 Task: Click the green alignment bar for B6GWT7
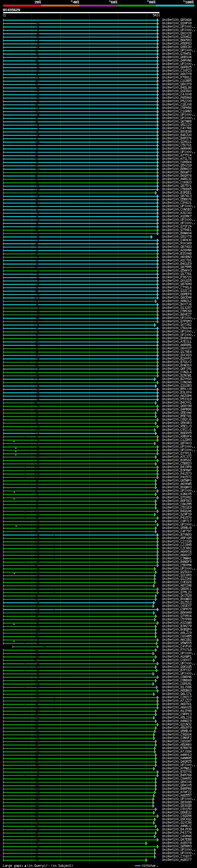coord(80,172)
